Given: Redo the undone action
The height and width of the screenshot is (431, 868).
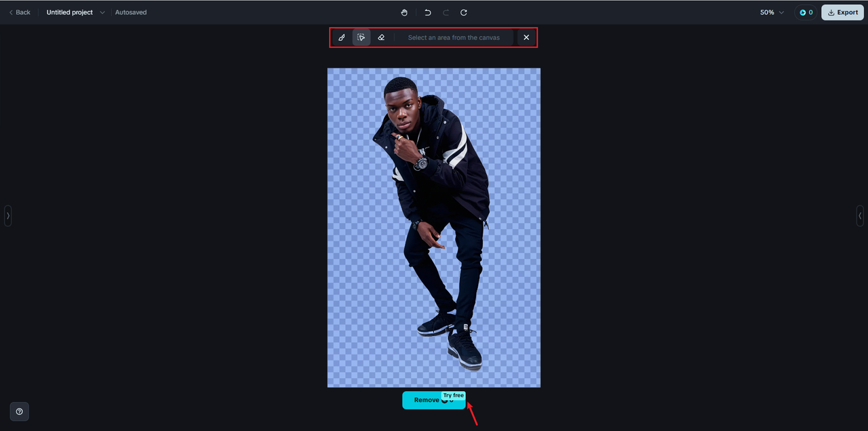Looking at the screenshot, I should pos(446,12).
